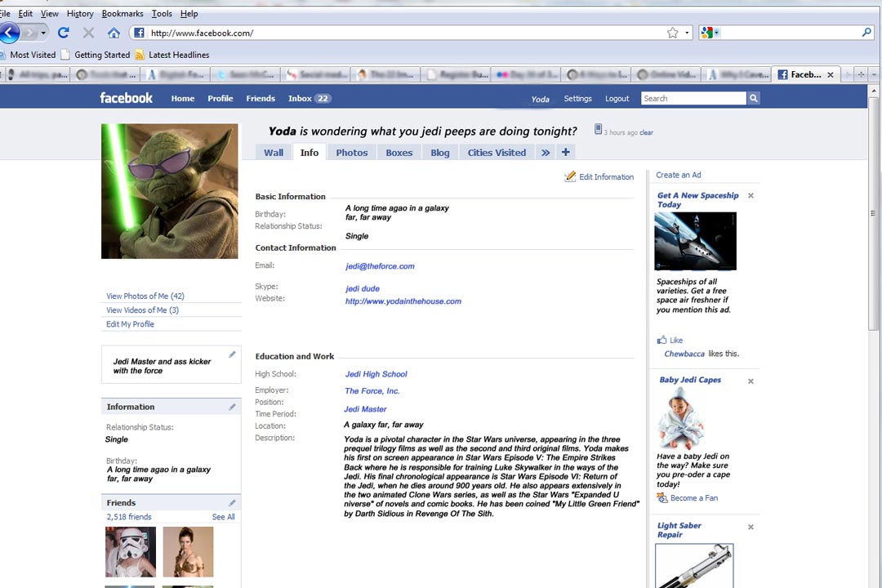Close the Light Saber Repair ad
882x588 pixels.
click(751, 528)
